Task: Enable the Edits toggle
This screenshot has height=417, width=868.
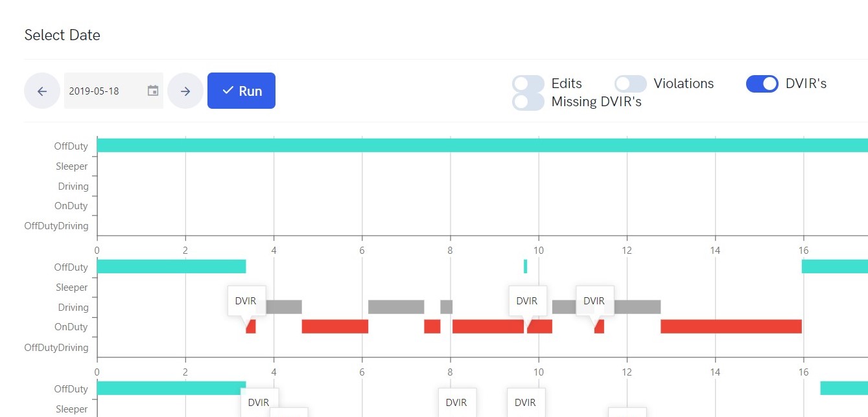Action: [528, 84]
